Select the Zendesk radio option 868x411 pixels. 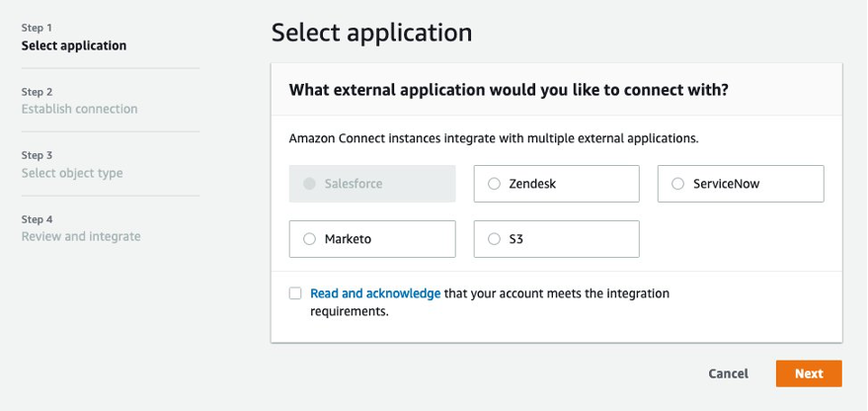(495, 184)
